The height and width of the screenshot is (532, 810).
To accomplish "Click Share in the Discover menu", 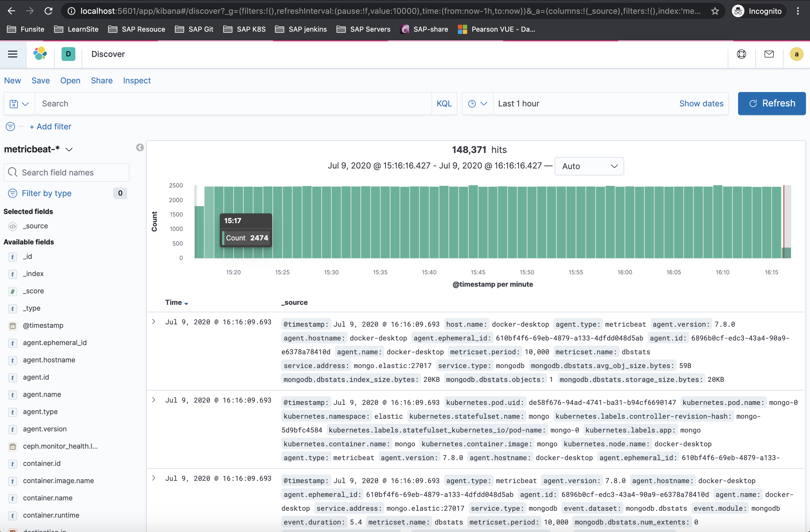I will tap(102, 81).
